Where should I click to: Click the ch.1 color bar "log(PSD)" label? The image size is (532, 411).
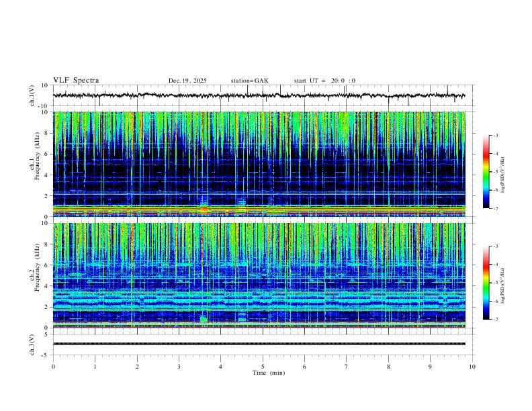503,175
